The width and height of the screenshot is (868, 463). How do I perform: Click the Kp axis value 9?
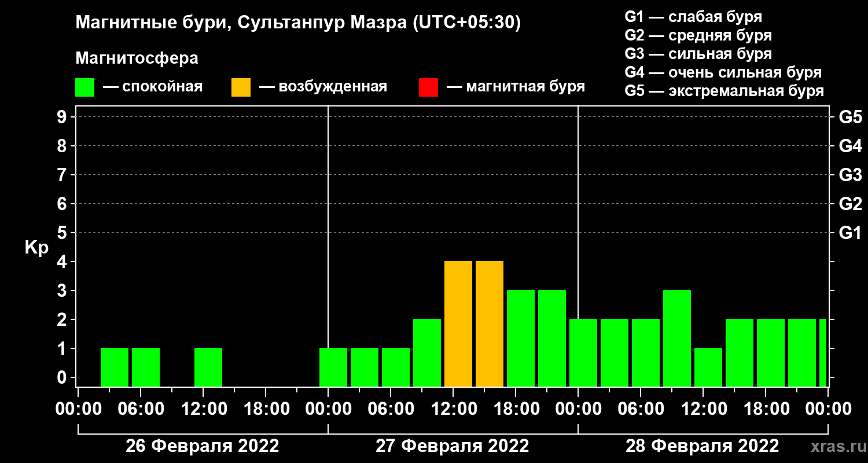pyautogui.click(x=63, y=117)
